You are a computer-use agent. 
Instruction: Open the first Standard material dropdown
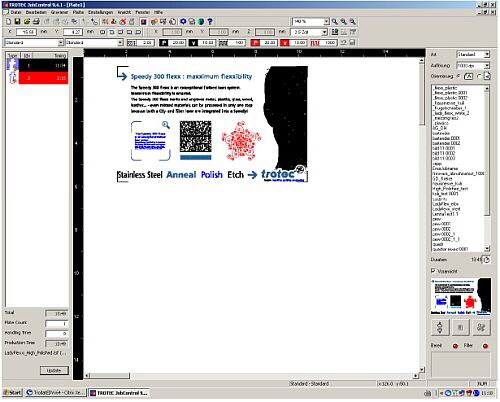[x=61, y=43]
